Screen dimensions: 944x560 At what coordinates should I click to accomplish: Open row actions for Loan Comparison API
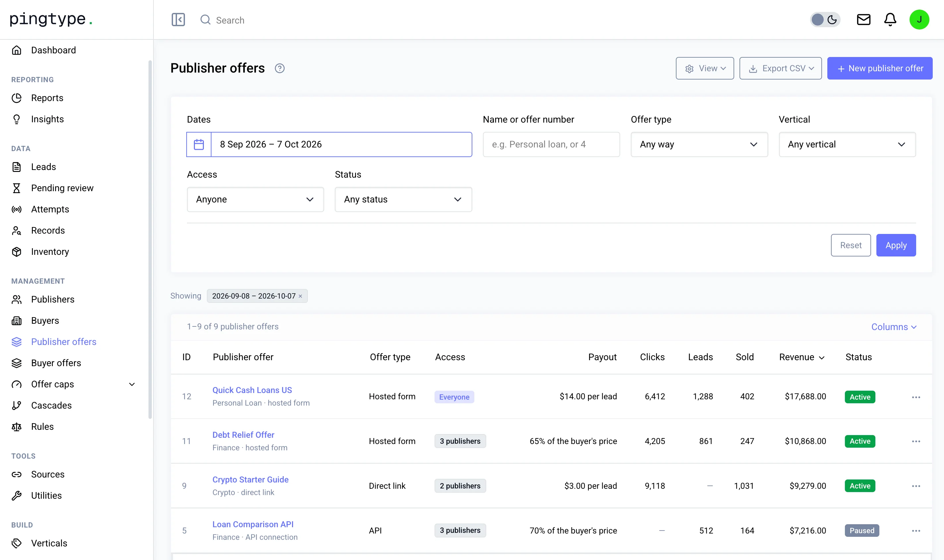(916, 531)
